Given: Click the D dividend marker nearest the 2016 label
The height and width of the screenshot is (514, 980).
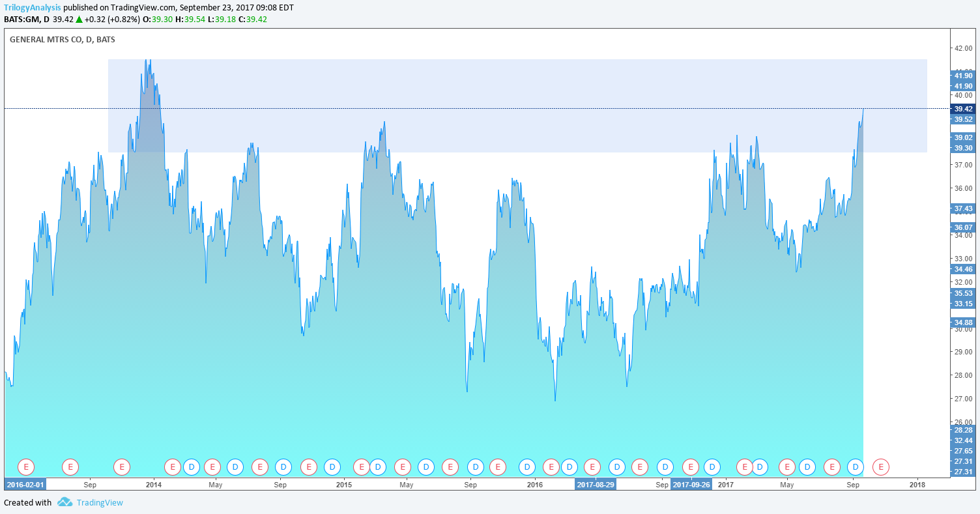Looking at the screenshot, I should coord(527,466).
